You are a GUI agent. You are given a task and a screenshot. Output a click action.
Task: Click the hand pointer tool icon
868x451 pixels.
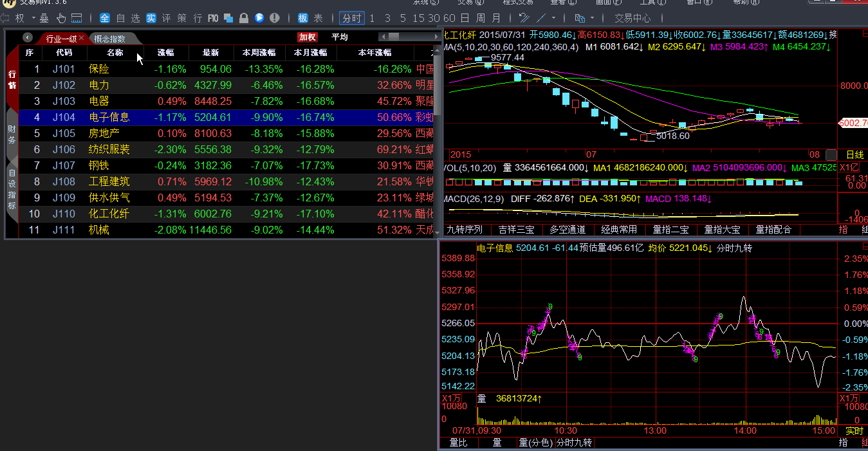tap(61, 18)
